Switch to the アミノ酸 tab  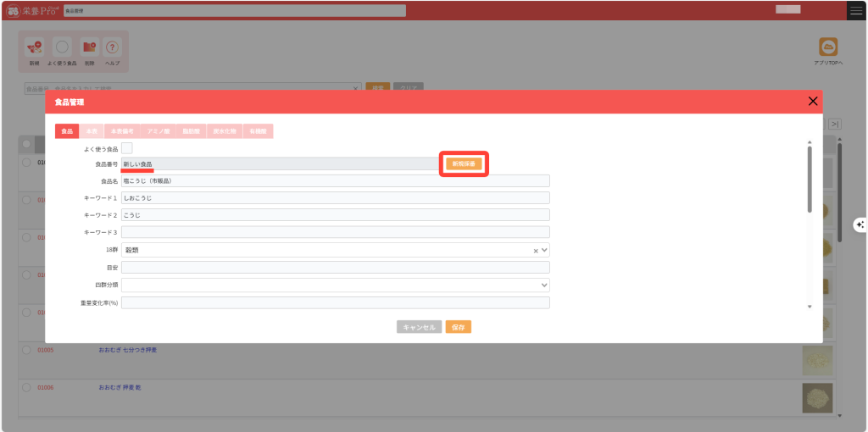[159, 131]
